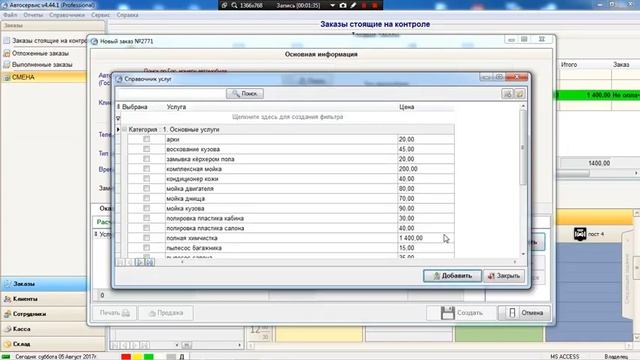This screenshot has width=640, height=360.
Task: Tick the checkbox for полная химчистка
Action: 147,238
